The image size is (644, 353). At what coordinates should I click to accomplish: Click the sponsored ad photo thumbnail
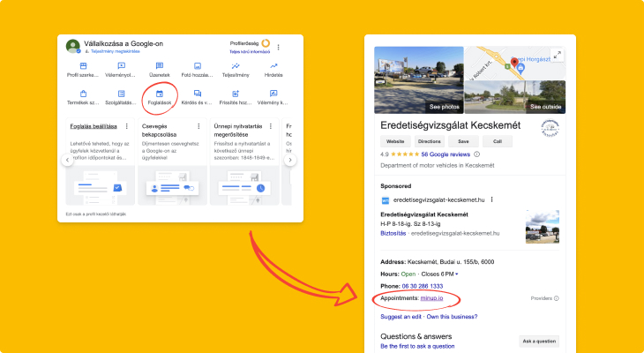coord(543,227)
